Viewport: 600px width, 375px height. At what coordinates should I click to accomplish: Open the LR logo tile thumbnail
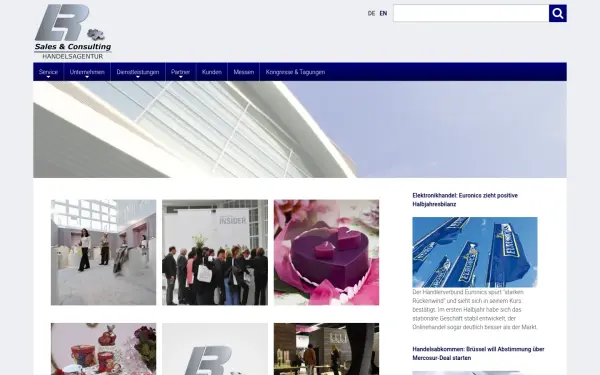pyautogui.click(x=215, y=349)
